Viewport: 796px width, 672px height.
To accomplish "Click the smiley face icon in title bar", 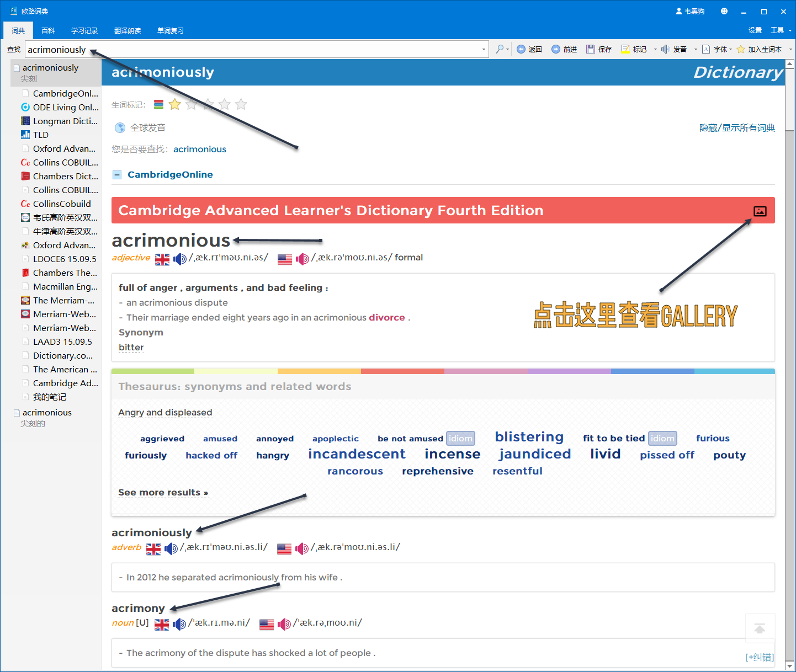I will point(724,11).
